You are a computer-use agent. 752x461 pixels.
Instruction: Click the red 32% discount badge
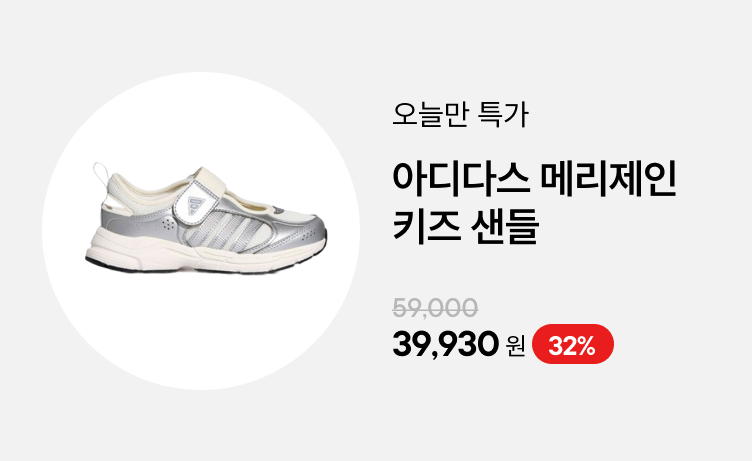573,344
